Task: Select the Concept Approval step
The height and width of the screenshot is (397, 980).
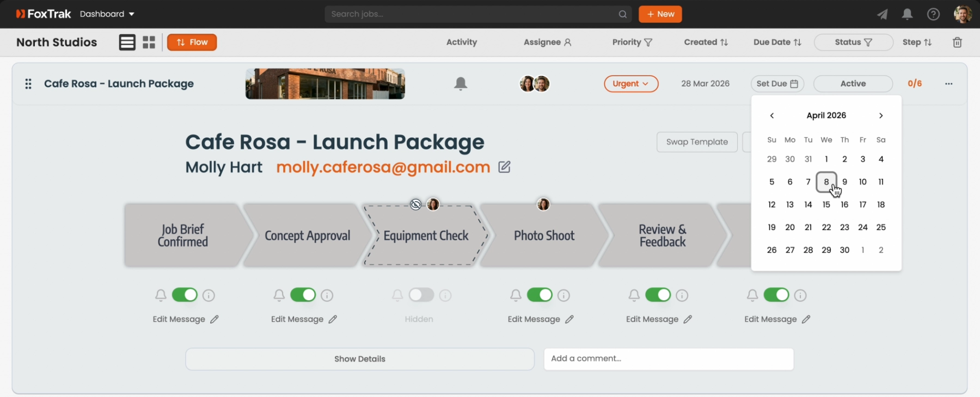Action: click(308, 235)
